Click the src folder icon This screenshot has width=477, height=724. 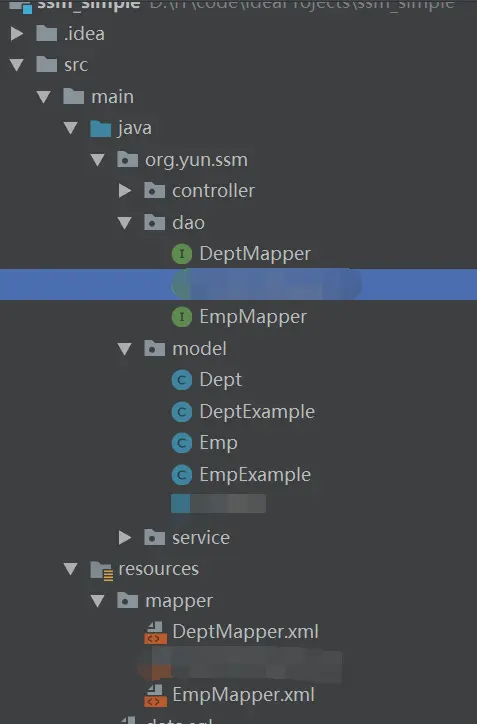(x=47, y=64)
